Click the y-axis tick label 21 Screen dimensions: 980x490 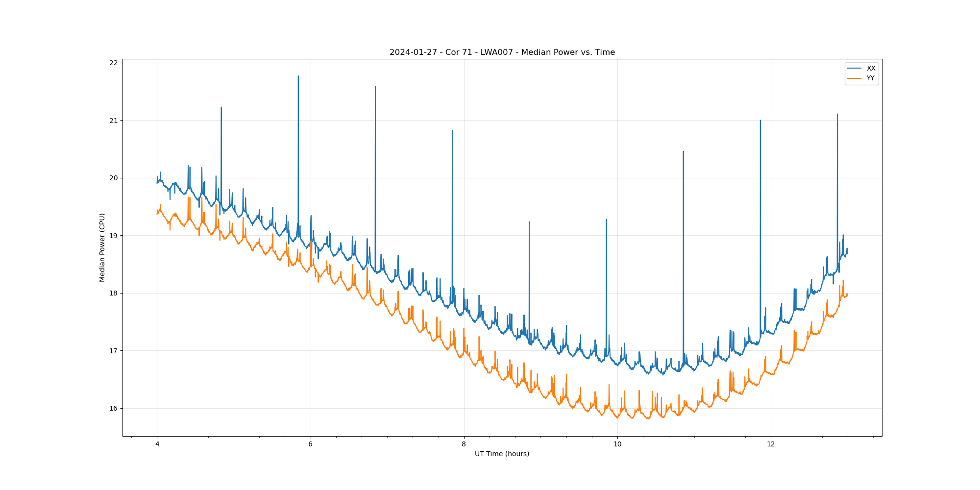pyautogui.click(x=114, y=121)
